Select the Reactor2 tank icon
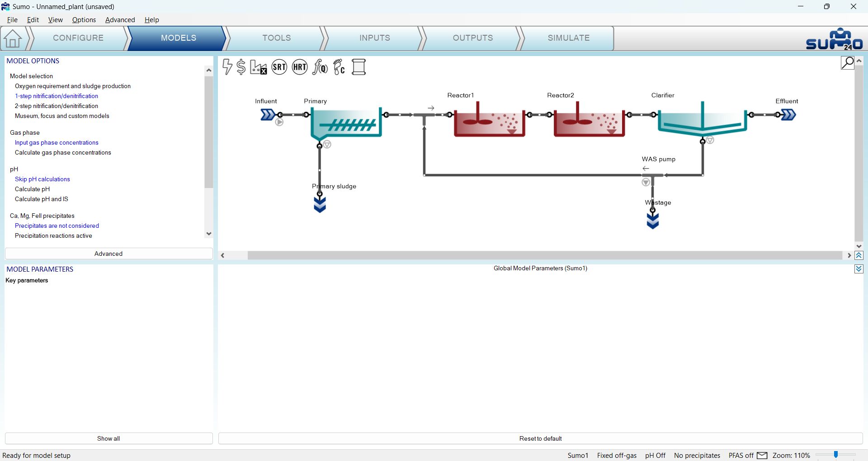Image resolution: width=868 pixels, height=461 pixels. (589, 119)
